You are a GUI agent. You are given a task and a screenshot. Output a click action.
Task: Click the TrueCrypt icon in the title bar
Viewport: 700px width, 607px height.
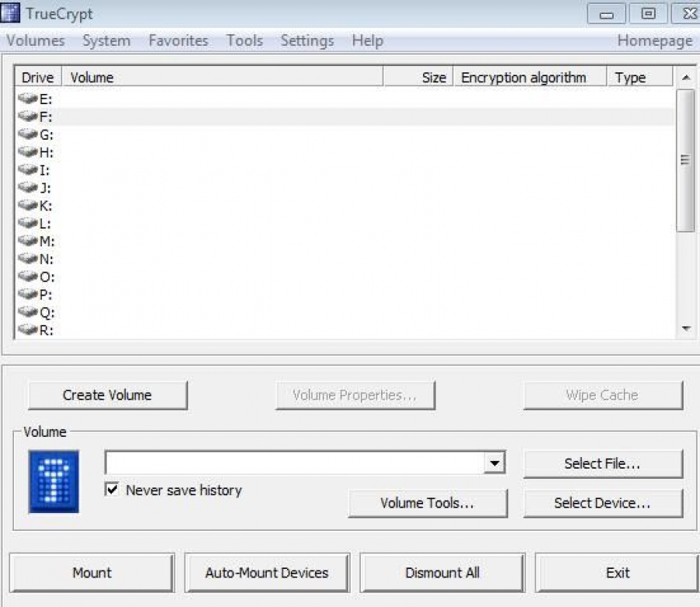coord(12,12)
